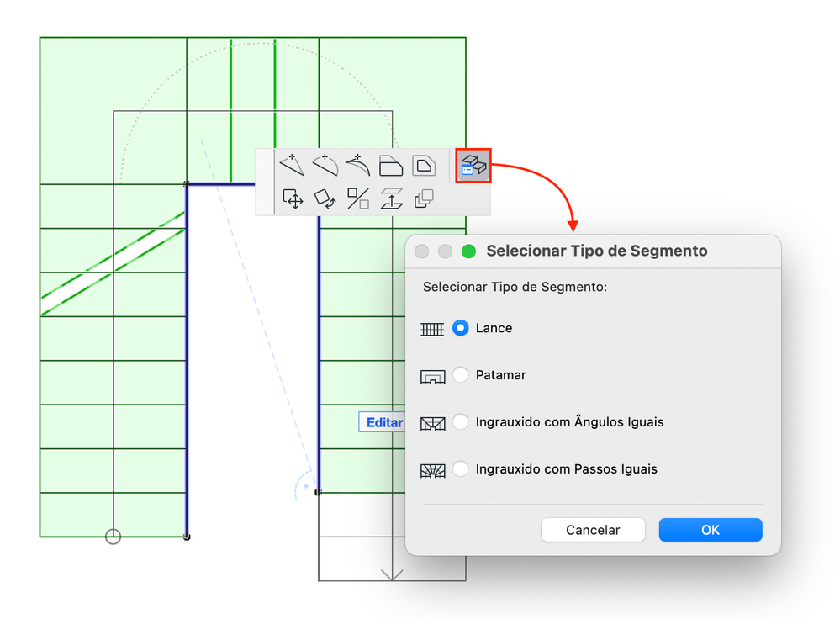Choose the elevate tool icon
This screenshot has width=840, height=619.
tap(391, 198)
